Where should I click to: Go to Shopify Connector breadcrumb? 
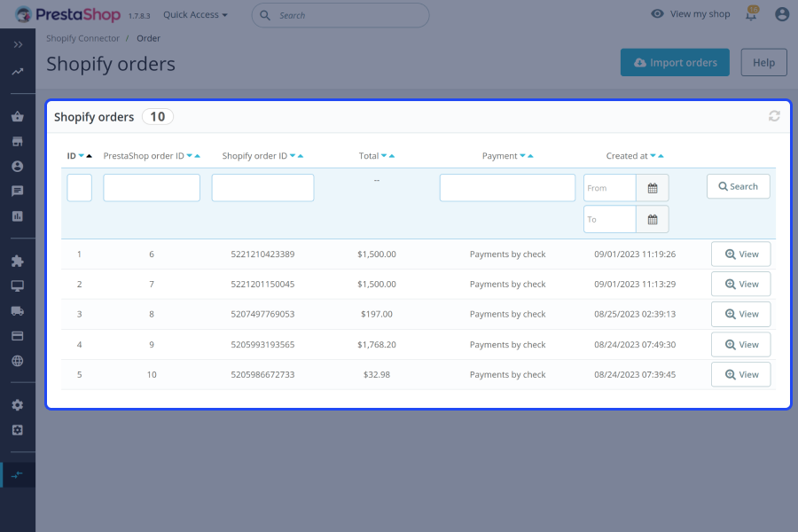(83, 39)
